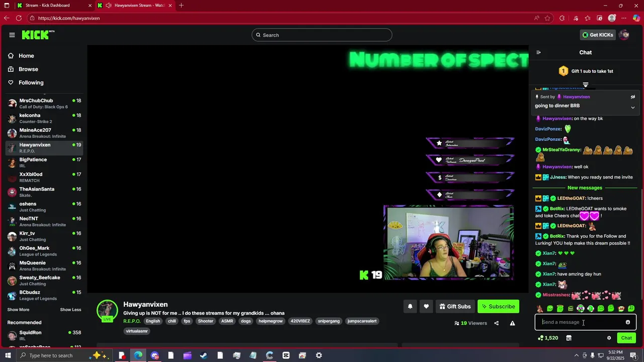
Task: Open the sidebar hamburger menu
Action: [12, 35]
